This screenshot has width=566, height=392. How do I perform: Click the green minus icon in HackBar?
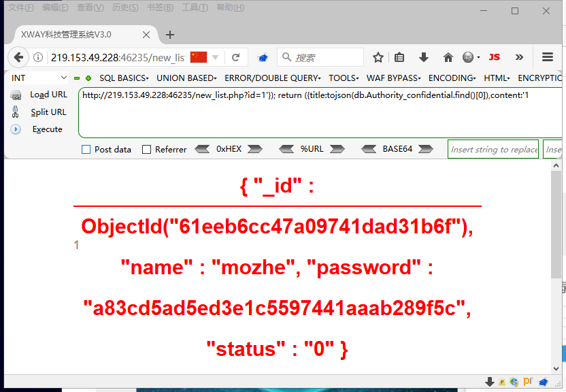point(76,78)
